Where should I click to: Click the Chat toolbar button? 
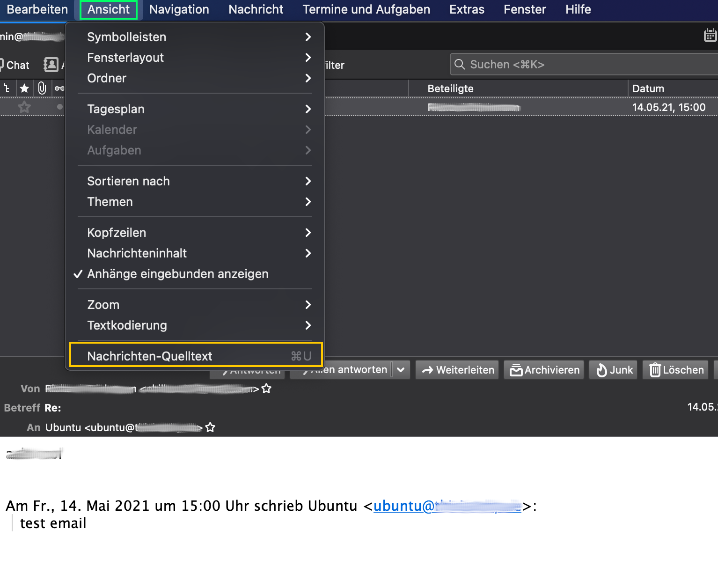[x=15, y=65]
